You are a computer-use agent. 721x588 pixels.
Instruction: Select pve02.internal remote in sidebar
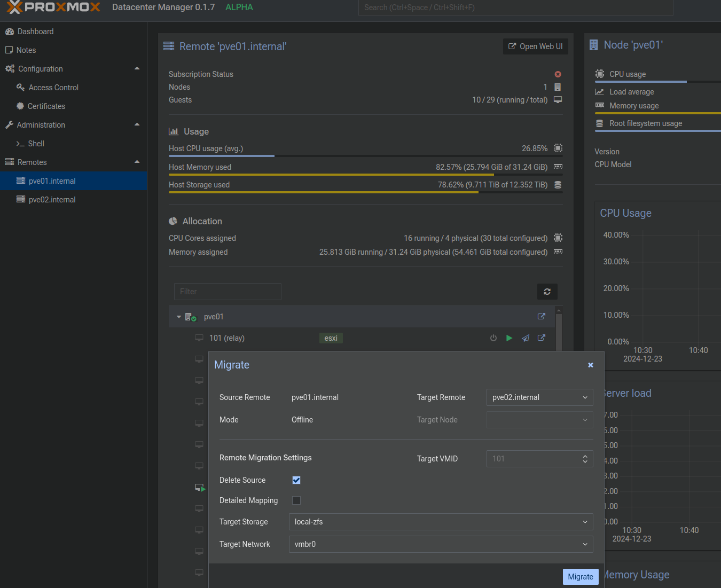(73, 200)
